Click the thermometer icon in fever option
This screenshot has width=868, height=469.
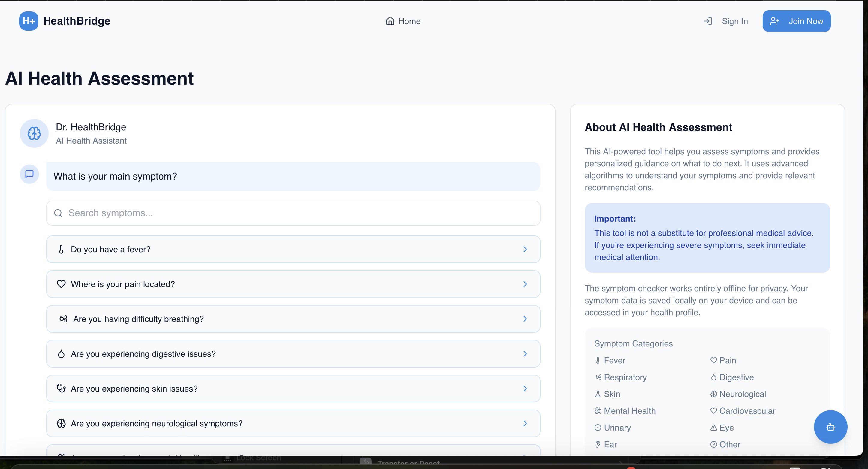point(61,249)
